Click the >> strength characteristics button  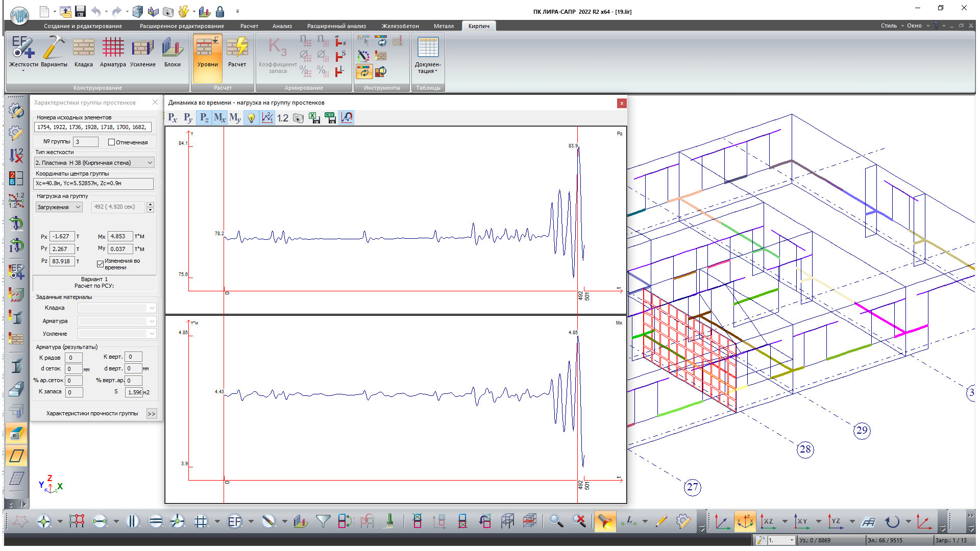coord(152,414)
